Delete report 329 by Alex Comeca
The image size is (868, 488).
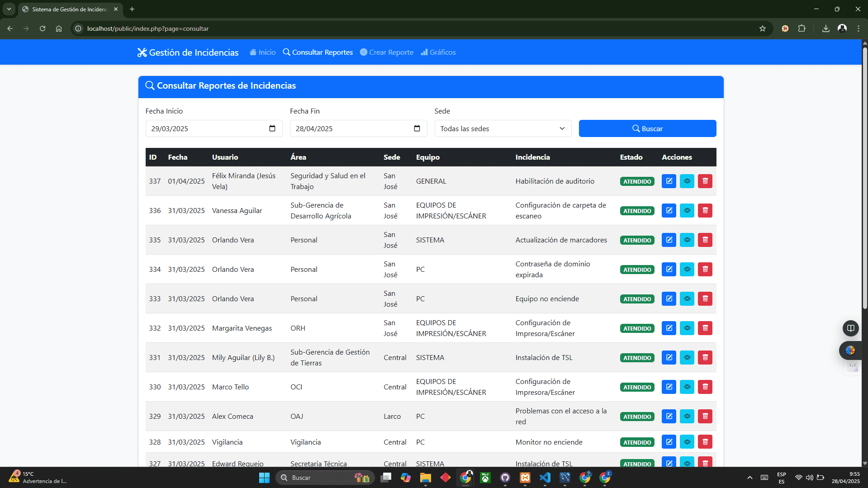pos(705,417)
